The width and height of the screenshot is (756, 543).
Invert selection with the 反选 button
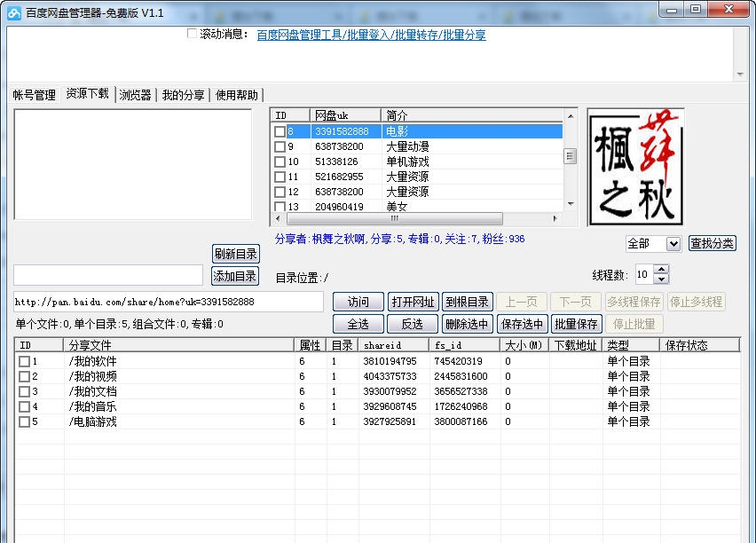coord(413,325)
